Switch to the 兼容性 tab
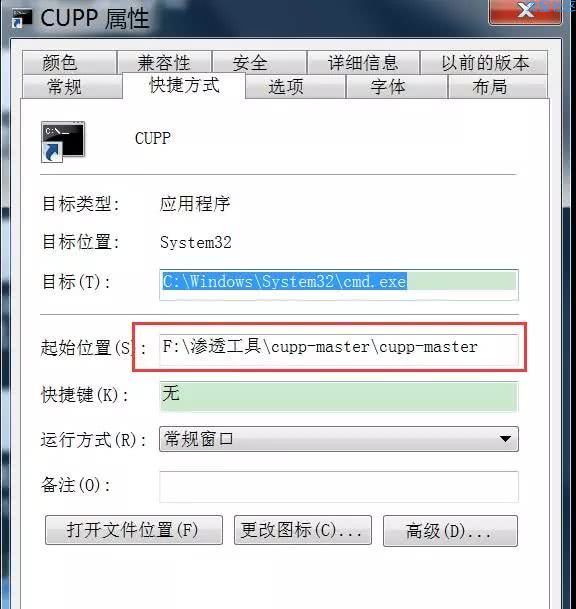Image resolution: width=576 pixels, height=609 pixels. [164, 62]
